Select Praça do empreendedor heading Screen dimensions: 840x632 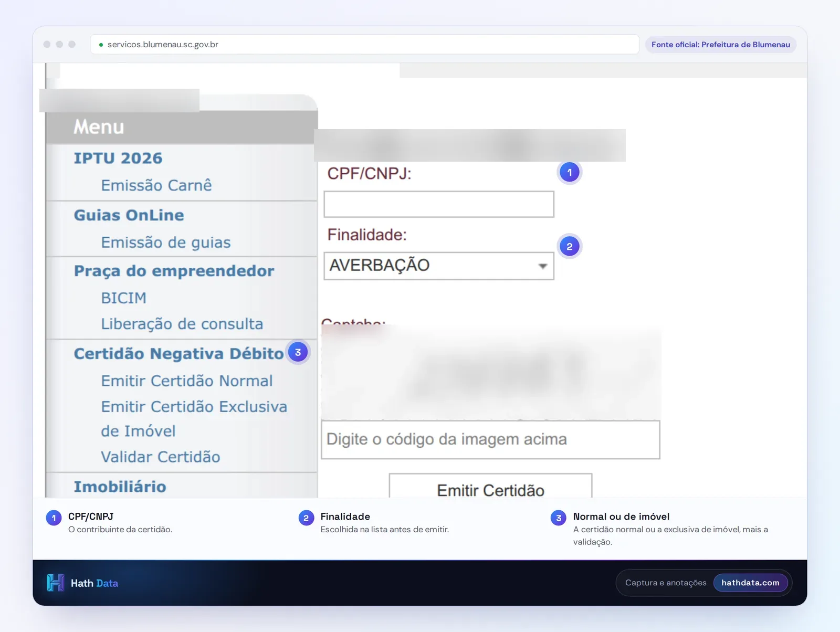coord(174,271)
